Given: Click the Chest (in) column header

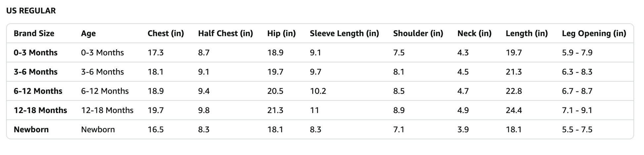Looking at the screenshot, I should pos(166,33).
